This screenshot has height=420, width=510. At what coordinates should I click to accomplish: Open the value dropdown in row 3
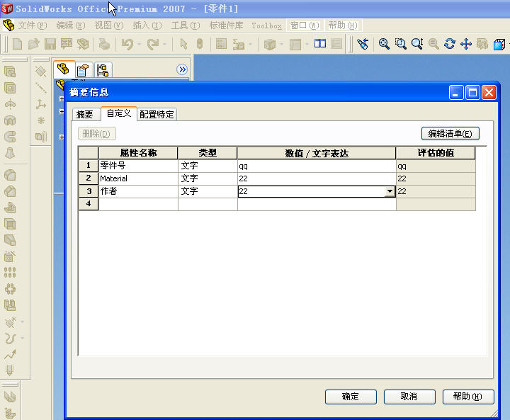[390, 191]
